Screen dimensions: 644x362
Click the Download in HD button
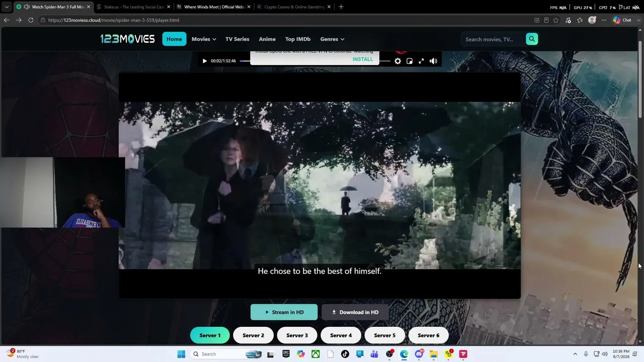click(355, 312)
